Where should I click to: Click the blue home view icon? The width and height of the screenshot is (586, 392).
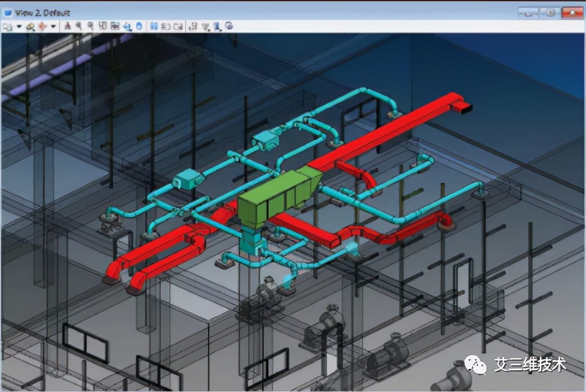click(x=139, y=25)
